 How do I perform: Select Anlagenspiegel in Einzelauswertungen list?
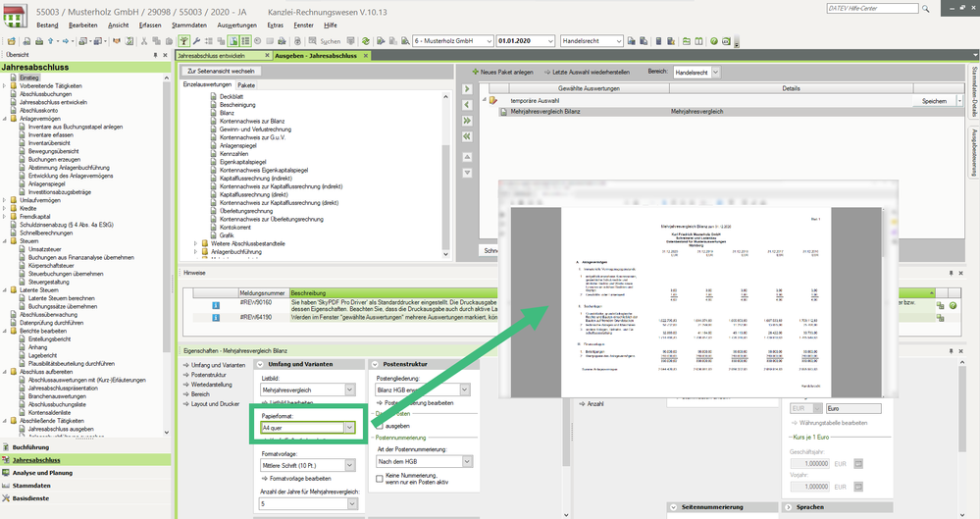pyautogui.click(x=238, y=146)
